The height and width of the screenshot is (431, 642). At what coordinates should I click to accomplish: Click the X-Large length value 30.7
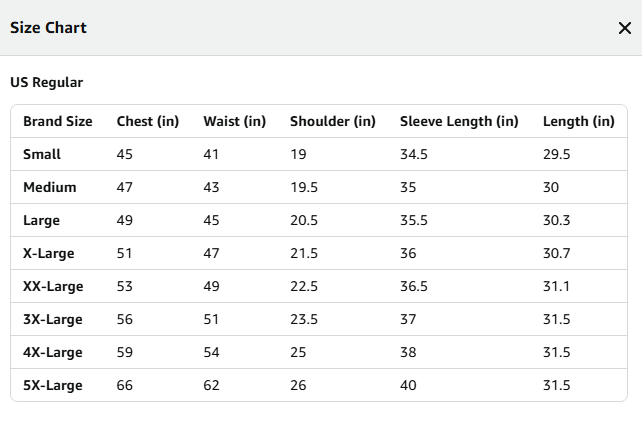pyautogui.click(x=556, y=253)
